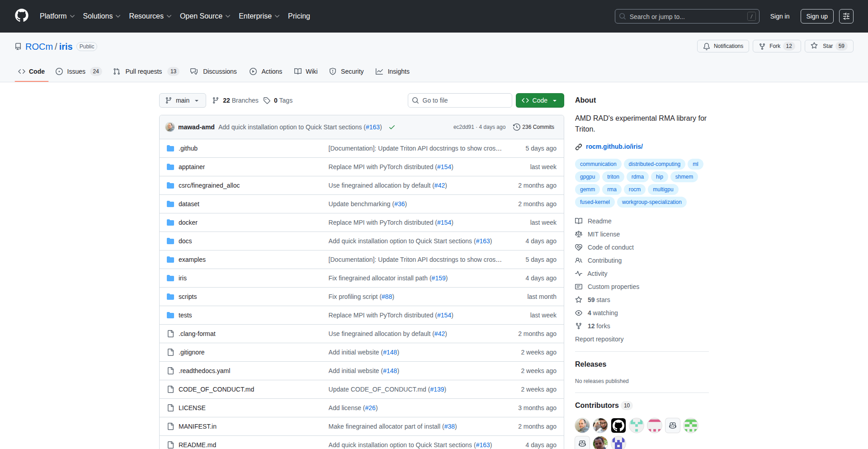Open the Discussions tab
This screenshot has width=868, height=449.
pyautogui.click(x=213, y=71)
